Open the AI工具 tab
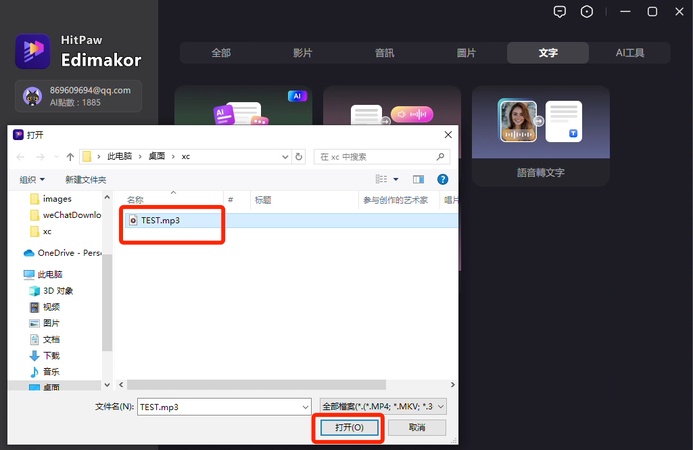693x450 pixels. [630, 53]
